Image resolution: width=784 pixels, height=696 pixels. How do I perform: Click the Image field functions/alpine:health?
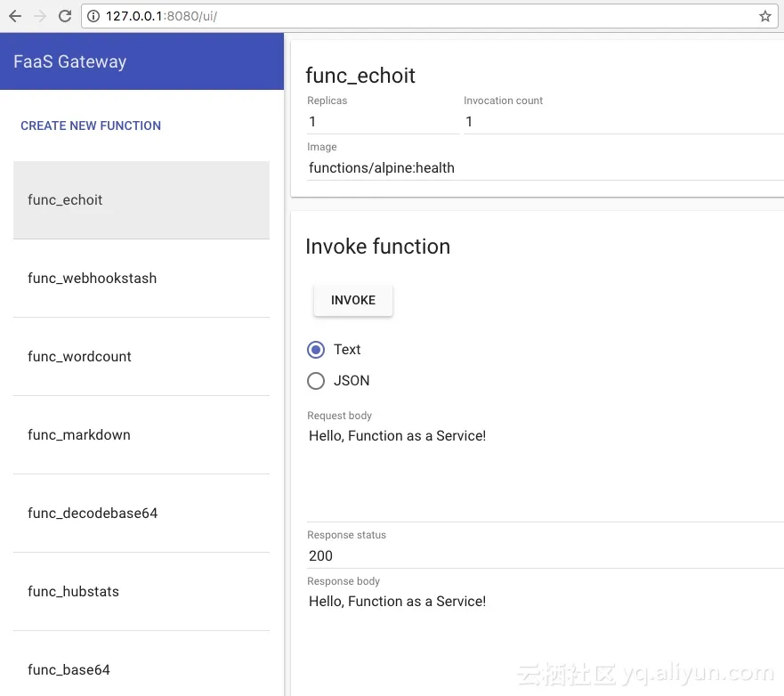point(545,168)
